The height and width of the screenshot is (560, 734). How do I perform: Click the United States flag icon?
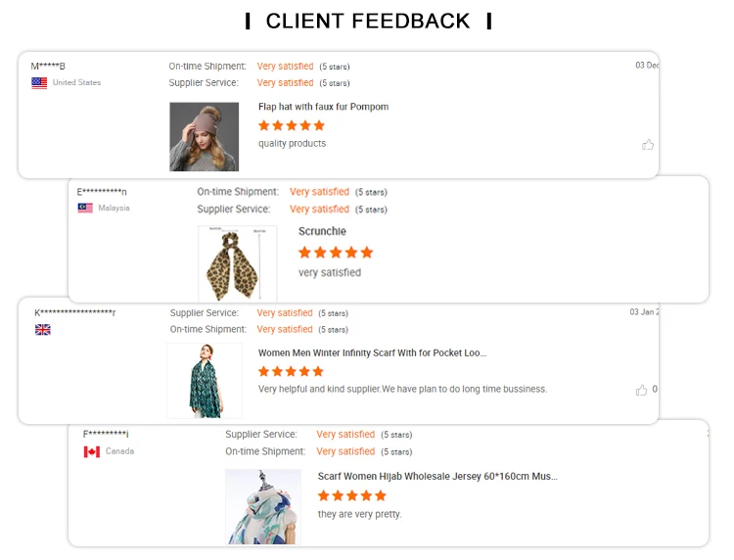tap(39, 83)
